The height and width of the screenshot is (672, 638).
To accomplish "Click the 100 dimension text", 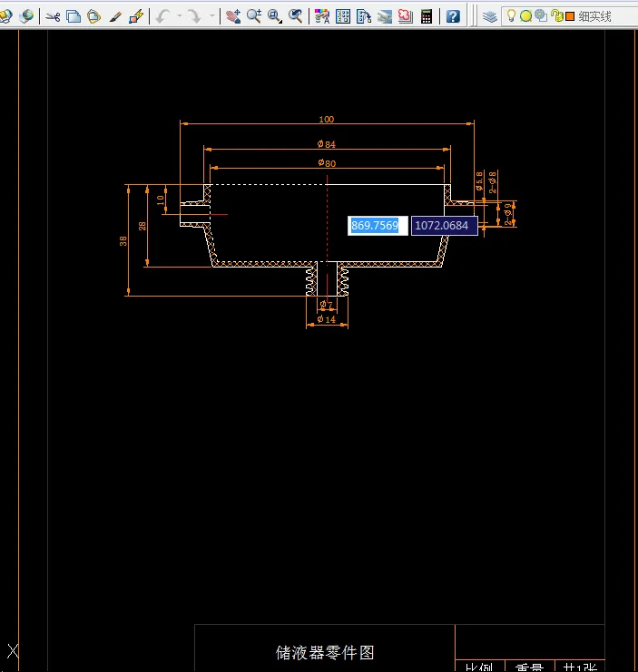I will [327, 119].
